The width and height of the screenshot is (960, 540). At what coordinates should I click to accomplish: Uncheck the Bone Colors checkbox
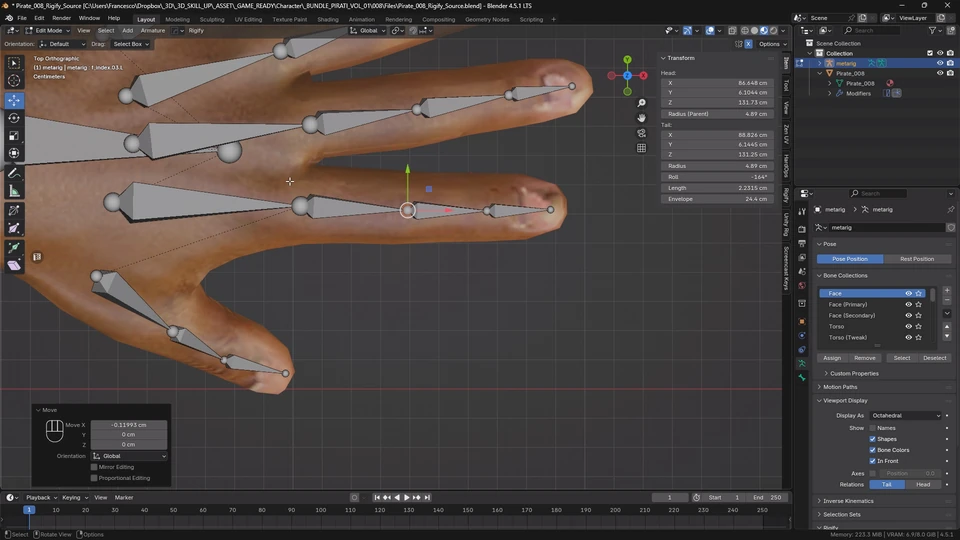point(872,450)
